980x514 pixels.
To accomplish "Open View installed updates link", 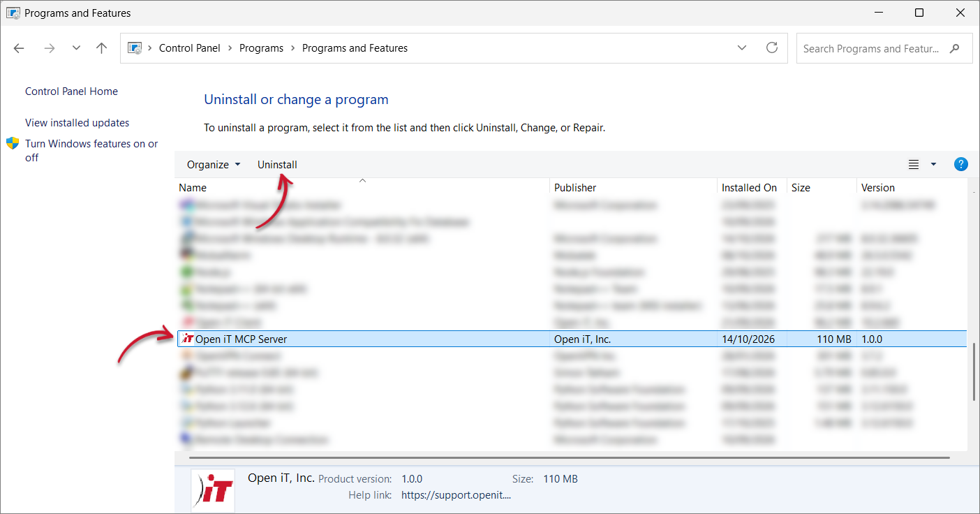I will coord(77,123).
